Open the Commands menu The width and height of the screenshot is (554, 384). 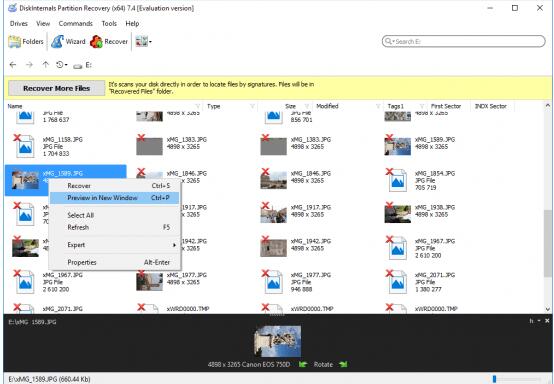point(76,24)
